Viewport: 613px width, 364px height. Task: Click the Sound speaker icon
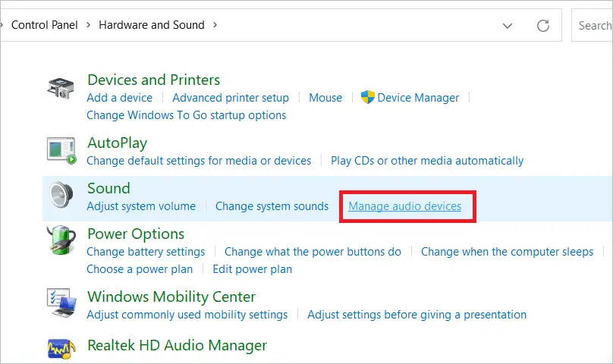point(61,194)
